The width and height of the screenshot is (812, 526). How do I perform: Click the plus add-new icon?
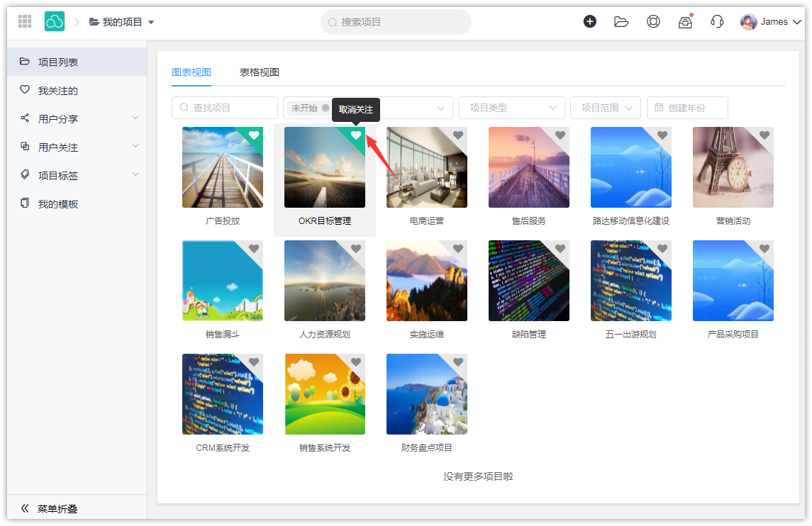coord(590,21)
